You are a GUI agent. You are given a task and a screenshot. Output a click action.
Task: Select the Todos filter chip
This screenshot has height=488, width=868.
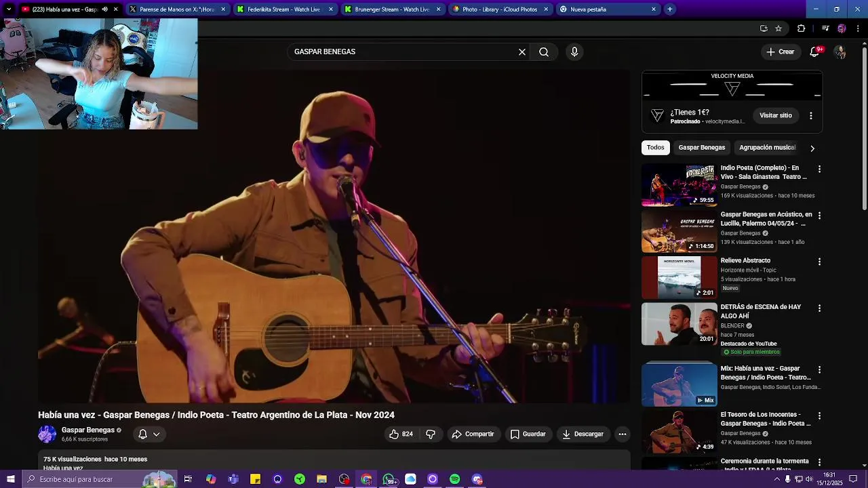pyautogui.click(x=656, y=148)
